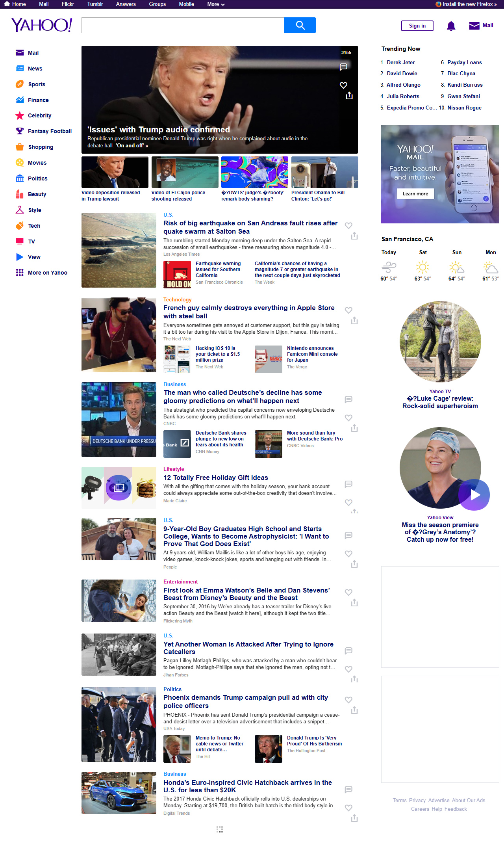
Task: Open the News sidebar icon
Action: [20, 69]
